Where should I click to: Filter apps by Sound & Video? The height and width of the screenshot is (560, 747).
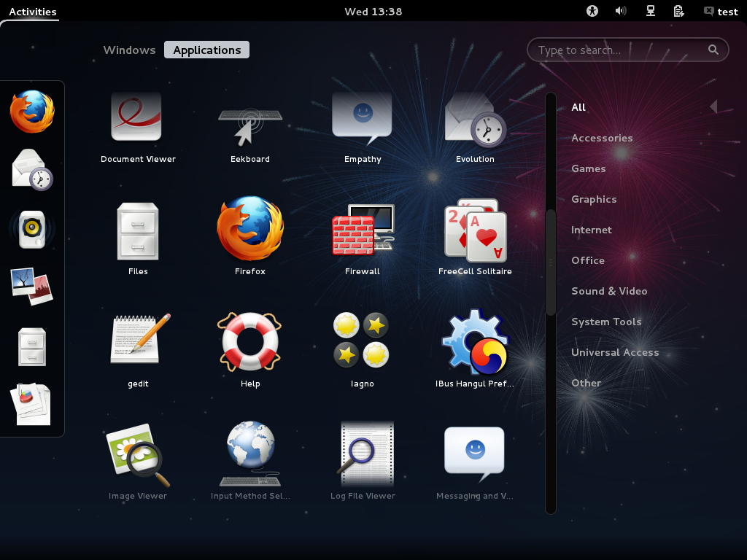609,291
